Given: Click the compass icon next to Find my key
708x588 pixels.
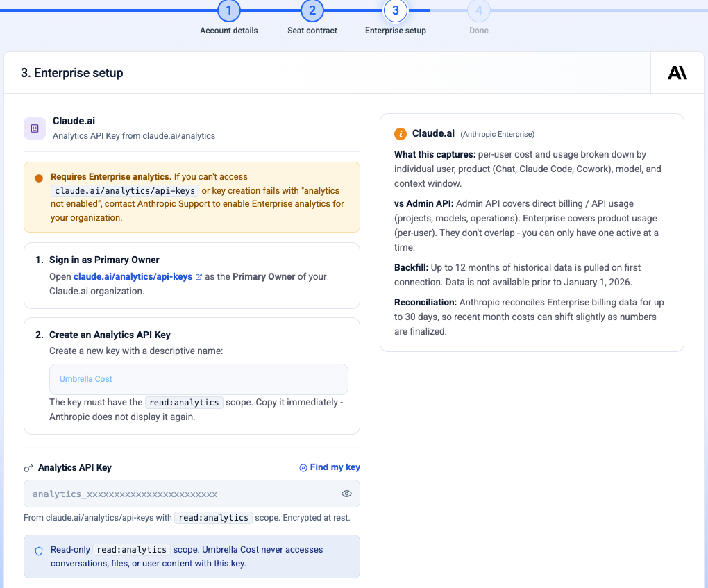Looking at the screenshot, I should click(303, 467).
